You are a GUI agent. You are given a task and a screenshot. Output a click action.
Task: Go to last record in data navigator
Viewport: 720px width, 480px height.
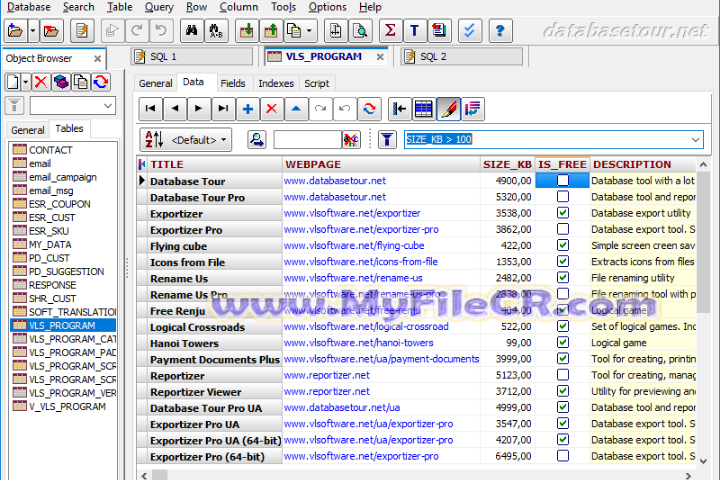click(223, 109)
